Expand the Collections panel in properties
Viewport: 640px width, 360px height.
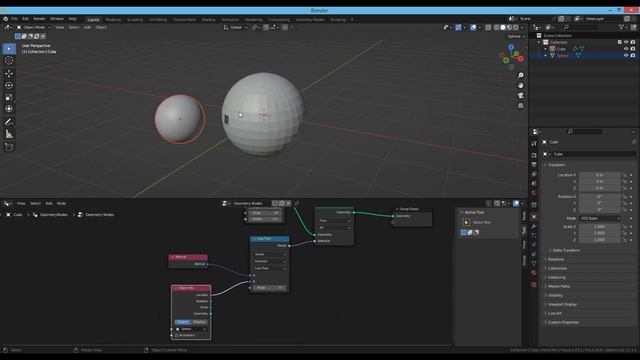coord(557,268)
